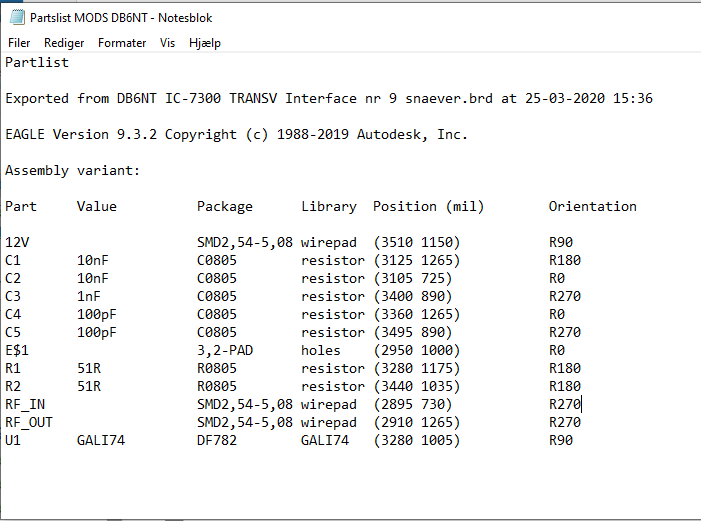The width and height of the screenshot is (701, 521).
Task: Open the Formater menu
Action: tap(122, 43)
